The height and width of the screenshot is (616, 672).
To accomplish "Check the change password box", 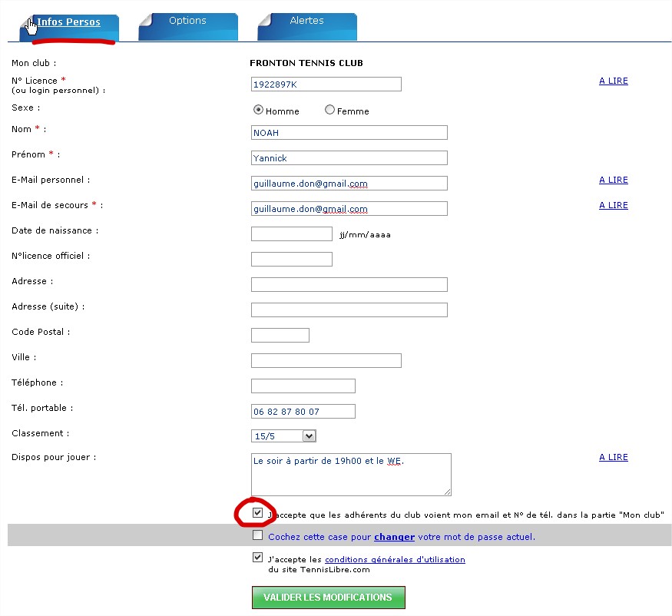I will pos(257,535).
